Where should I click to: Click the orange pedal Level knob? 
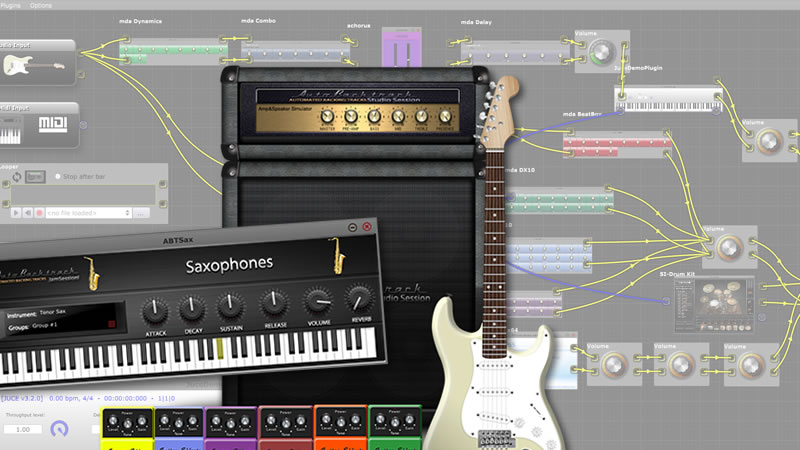[326, 420]
